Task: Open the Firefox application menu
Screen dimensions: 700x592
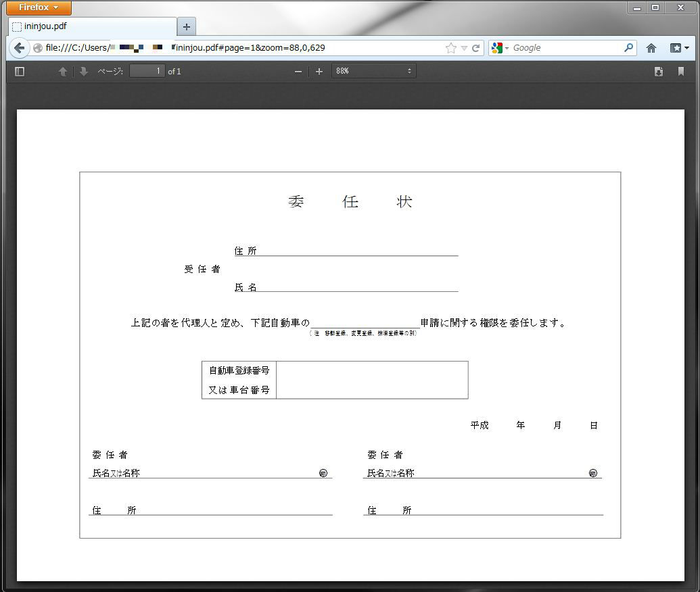Action: coord(39,7)
